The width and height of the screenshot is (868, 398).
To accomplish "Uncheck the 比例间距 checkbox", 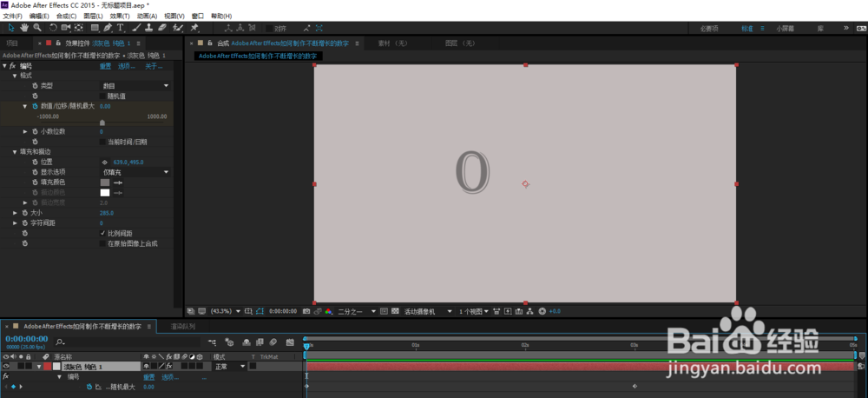I will [102, 234].
